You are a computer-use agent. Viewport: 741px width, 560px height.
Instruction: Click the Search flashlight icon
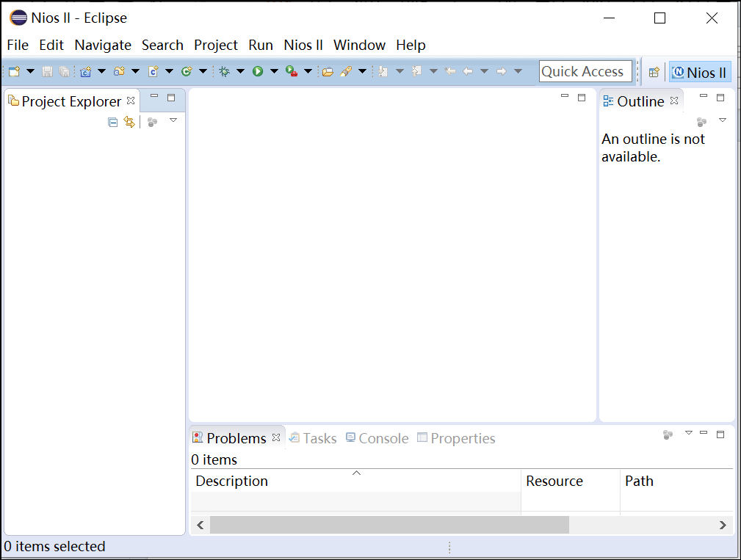[346, 71]
